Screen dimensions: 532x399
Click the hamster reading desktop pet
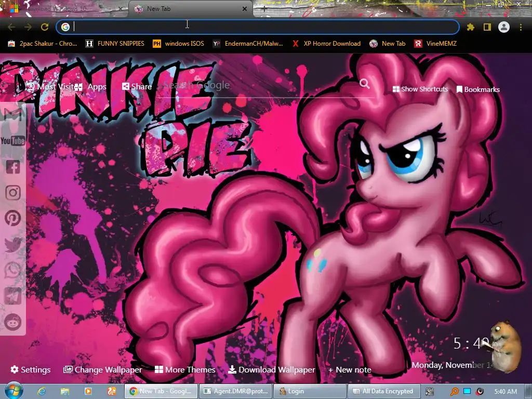coord(505,347)
